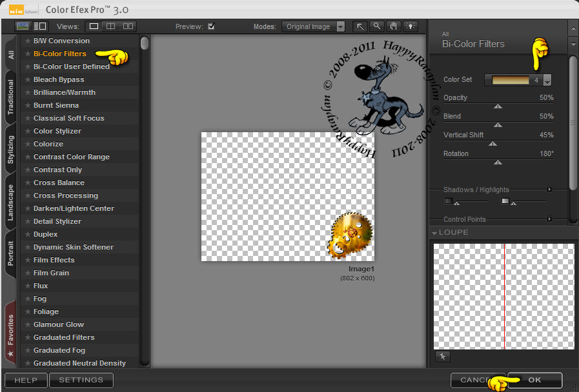This screenshot has height=392, width=579.
Task: Select the Bi-Color User Defined filter
Action: [72, 66]
